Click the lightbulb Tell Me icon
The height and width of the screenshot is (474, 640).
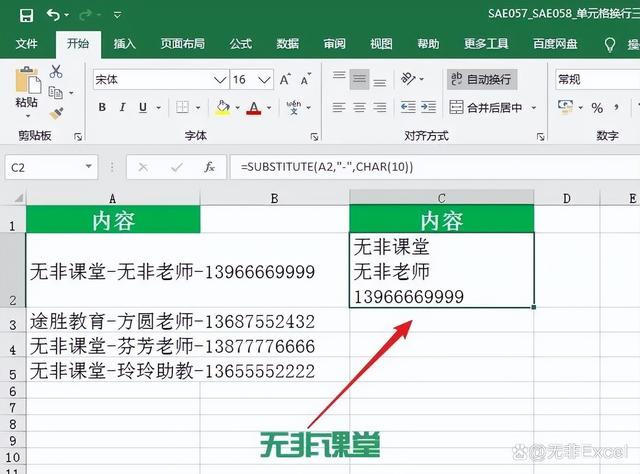coord(610,45)
